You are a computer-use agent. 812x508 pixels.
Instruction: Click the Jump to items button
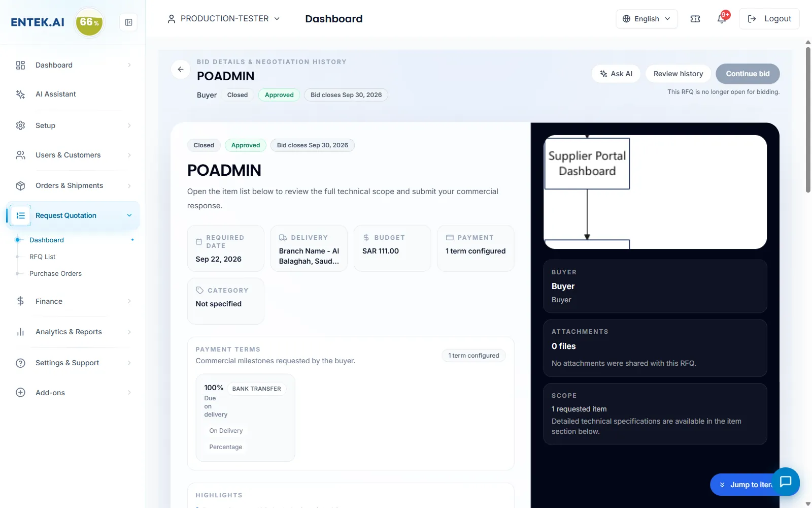tap(744, 485)
